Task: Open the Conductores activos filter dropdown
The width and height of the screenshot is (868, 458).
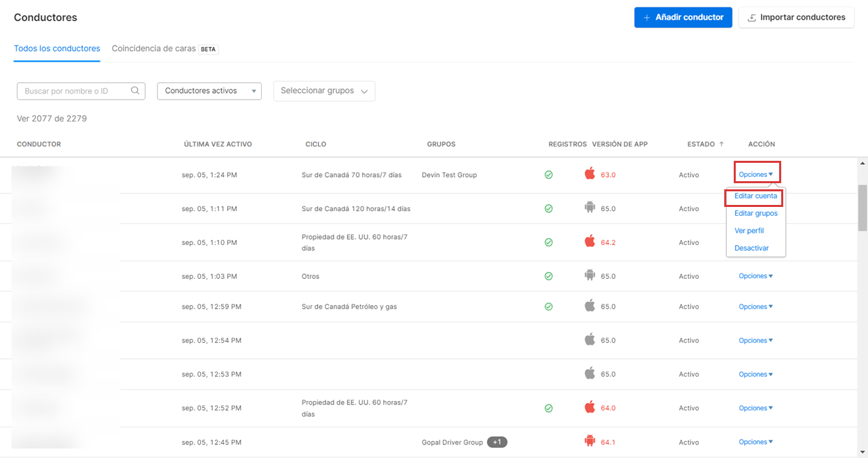Action: click(209, 91)
